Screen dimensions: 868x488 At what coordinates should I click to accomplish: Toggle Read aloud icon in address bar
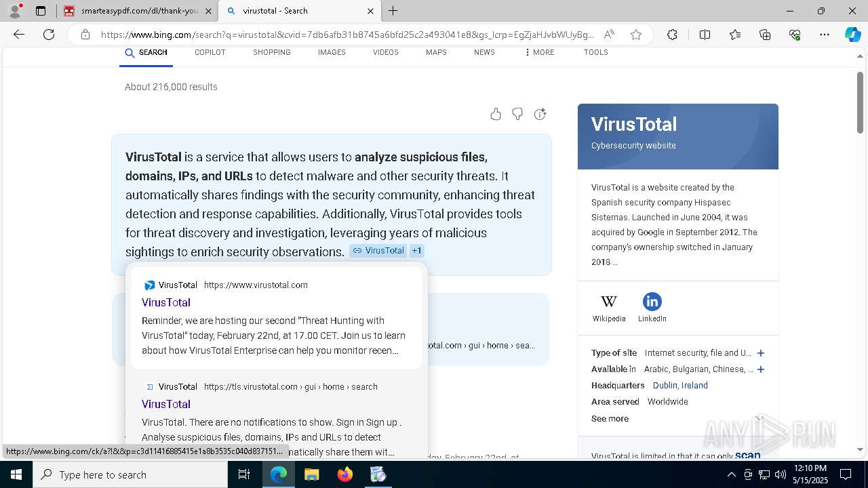click(609, 35)
